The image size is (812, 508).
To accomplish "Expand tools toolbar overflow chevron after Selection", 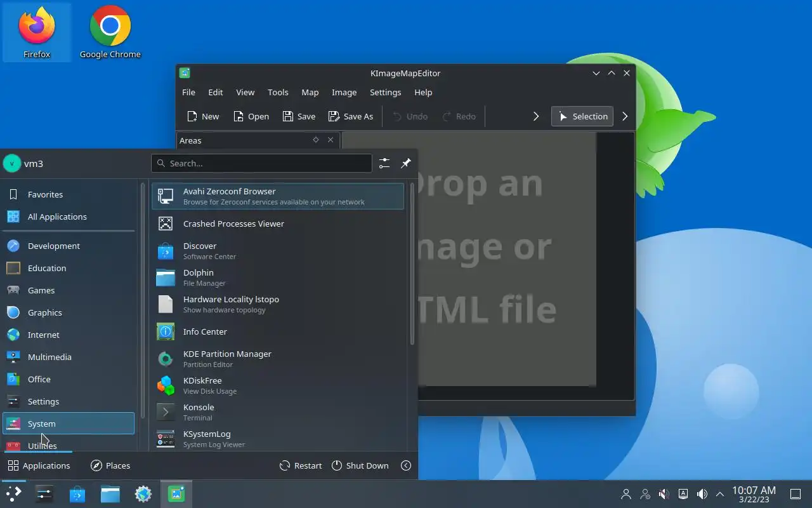I will point(625,116).
